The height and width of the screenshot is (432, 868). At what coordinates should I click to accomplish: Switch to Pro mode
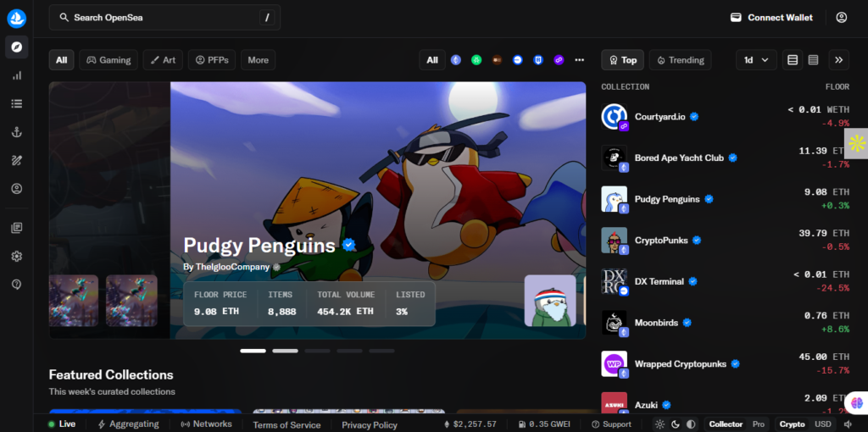(759, 424)
